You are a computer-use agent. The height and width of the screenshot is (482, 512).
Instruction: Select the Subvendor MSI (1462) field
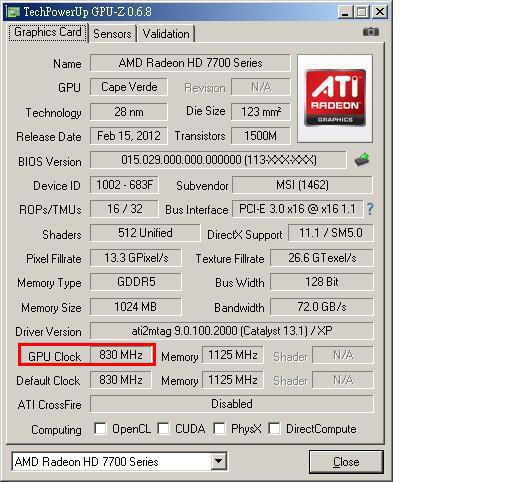[x=302, y=185]
